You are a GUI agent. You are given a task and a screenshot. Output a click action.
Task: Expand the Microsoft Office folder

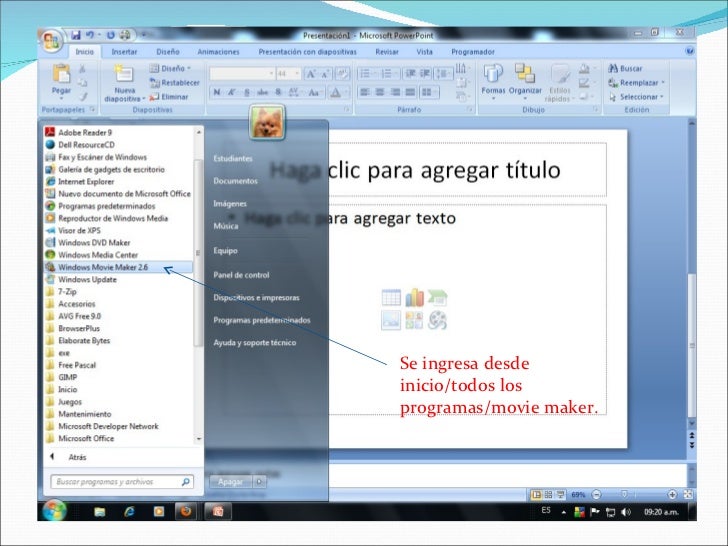tap(80, 438)
